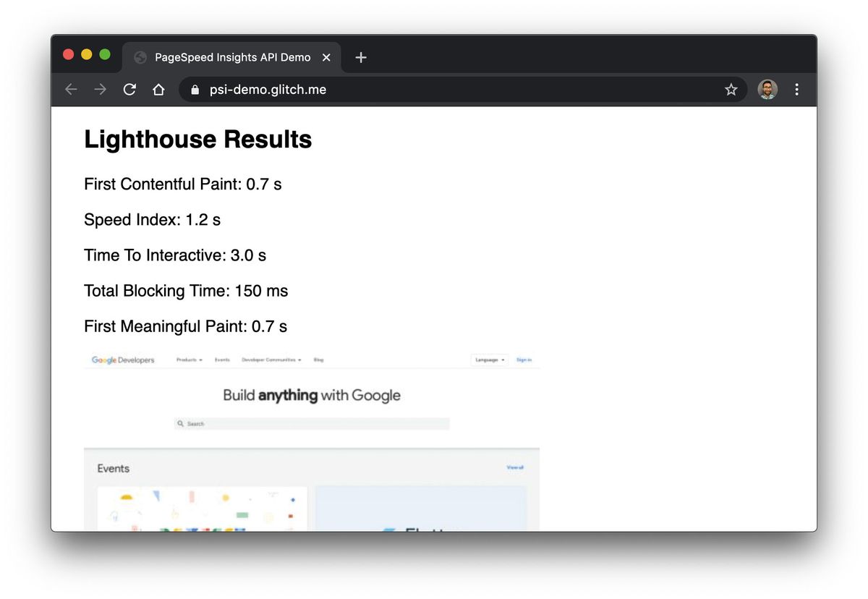
Task: Click the browser back arrow
Action: (x=70, y=89)
